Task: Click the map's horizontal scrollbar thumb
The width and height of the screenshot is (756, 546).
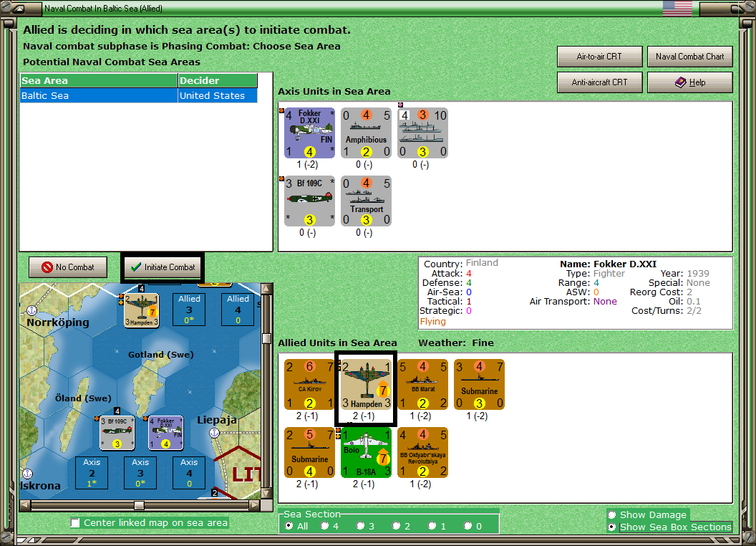Action: (x=139, y=505)
